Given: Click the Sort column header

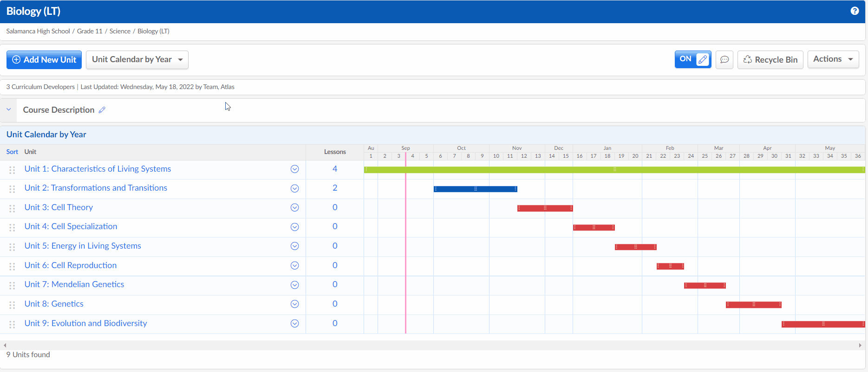Looking at the screenshot, I should coord(12,152).
